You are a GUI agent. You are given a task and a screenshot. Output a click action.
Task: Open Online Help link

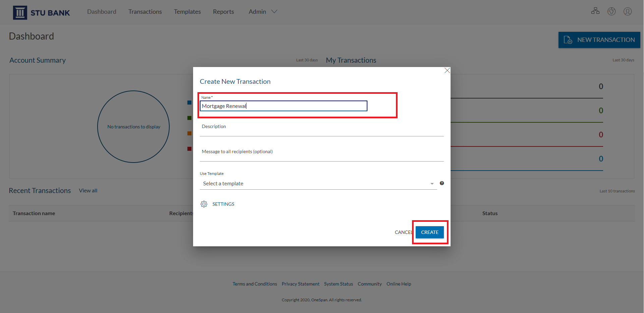[x=399, y=284]
